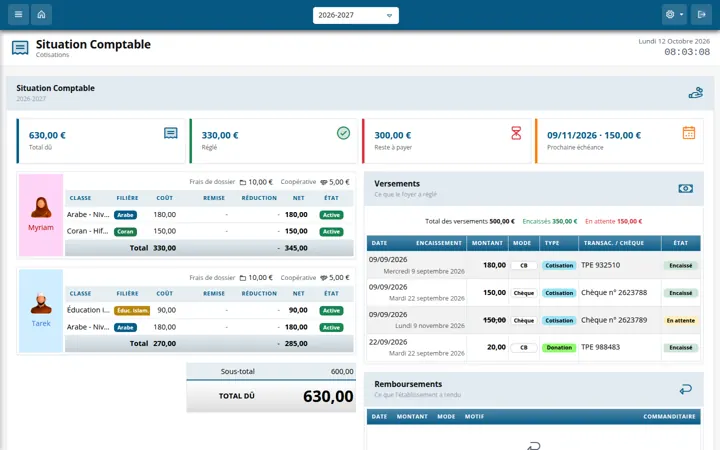Click the Éduc. Islam. filière badge
Screen dimensions: 720x450
132,310
